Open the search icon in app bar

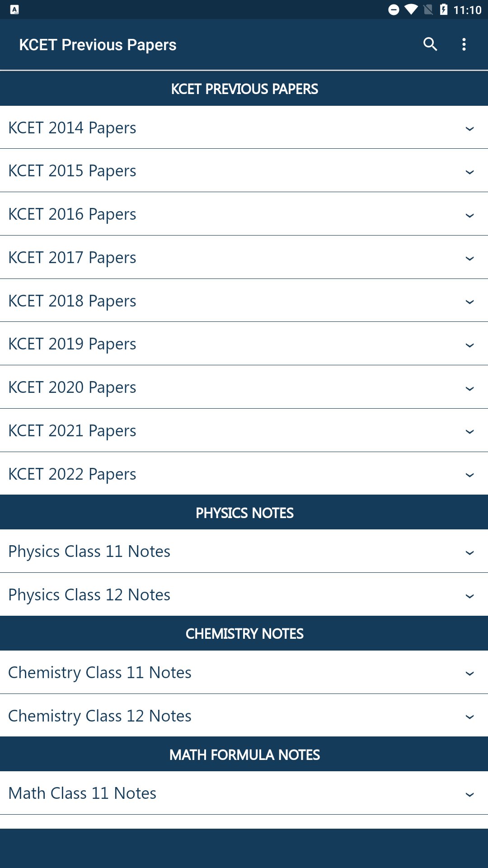click(430, 44)
